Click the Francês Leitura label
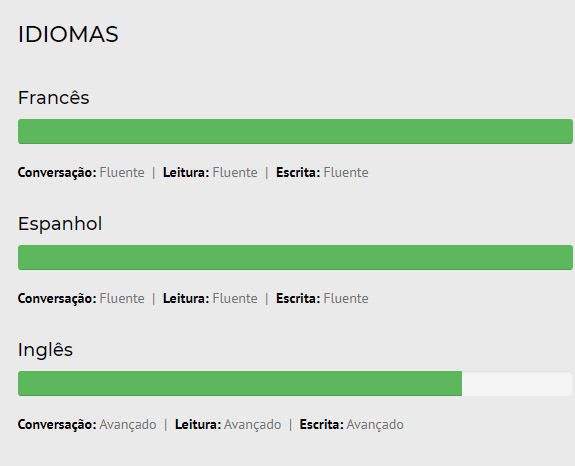This screenshot has width=575, height=466. [186, 173]
